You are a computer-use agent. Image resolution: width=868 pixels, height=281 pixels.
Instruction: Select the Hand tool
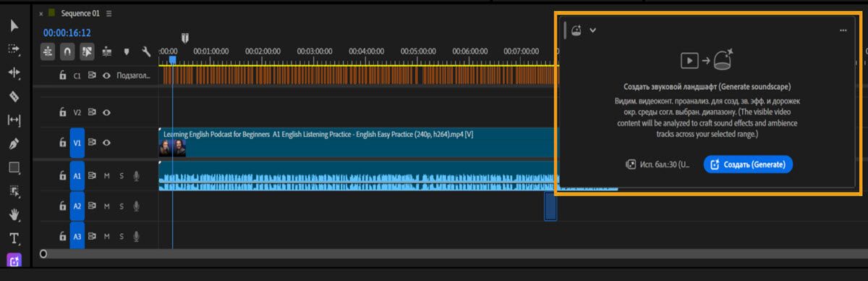(x=14, y=214)
